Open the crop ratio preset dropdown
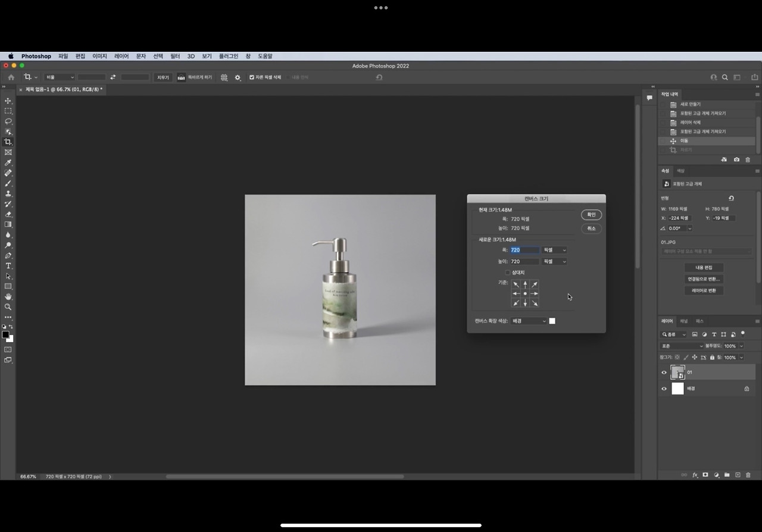762x532 pixels. pyautogui.click(x=60, y=77)
